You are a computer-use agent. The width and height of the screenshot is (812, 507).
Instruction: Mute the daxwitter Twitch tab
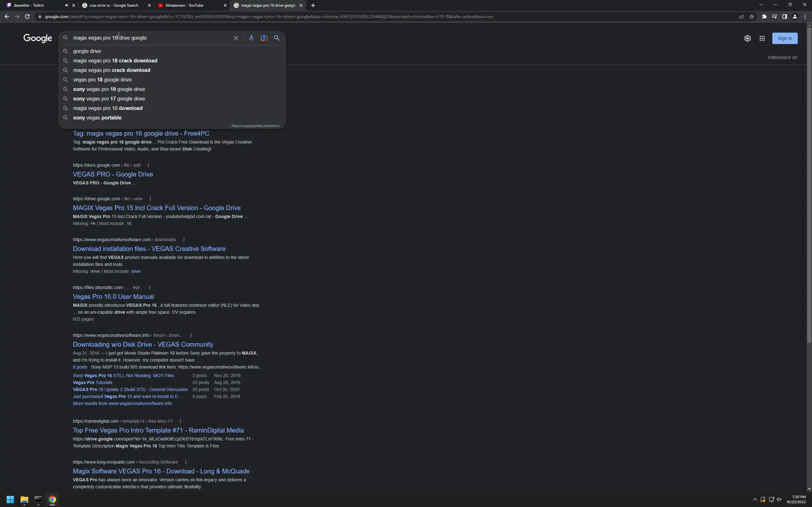tap(66, 5)
